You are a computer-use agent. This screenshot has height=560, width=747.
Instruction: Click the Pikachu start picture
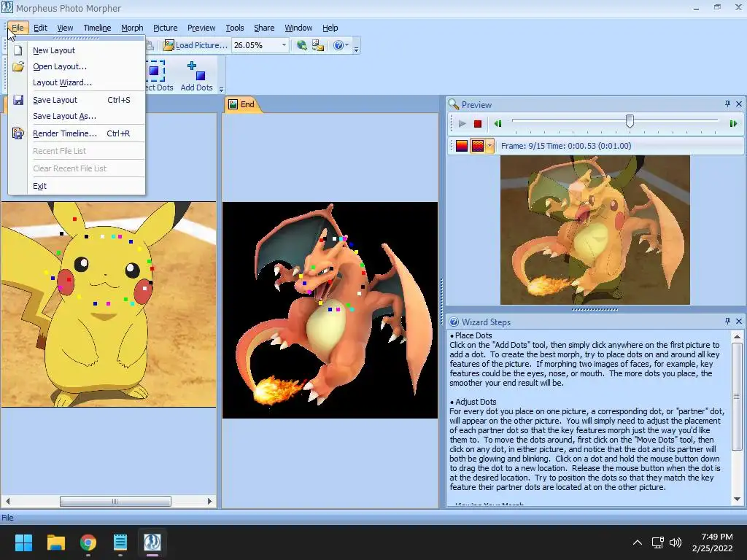(109, 304)
